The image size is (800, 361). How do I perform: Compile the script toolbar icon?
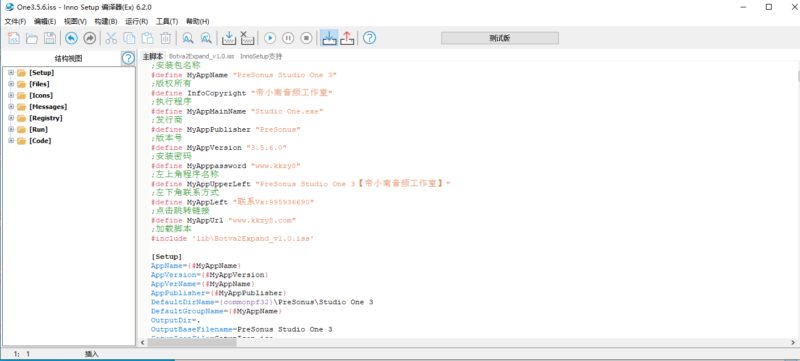point(228,38)
